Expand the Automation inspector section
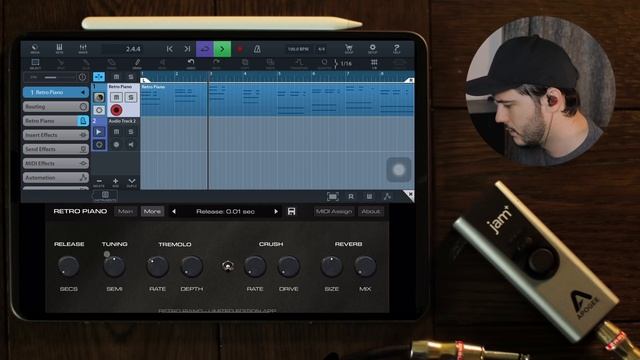The height and width of the screenshot is (360, 640). [x=56, y=178]
